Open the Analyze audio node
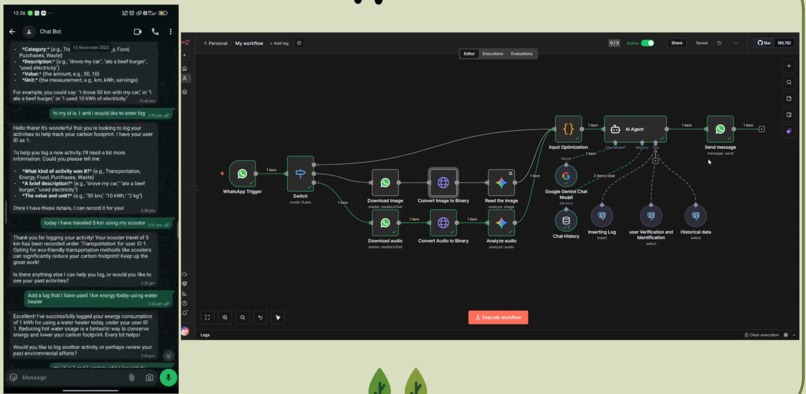This screenshot has width=806, height=394. [x=501, y=223]
